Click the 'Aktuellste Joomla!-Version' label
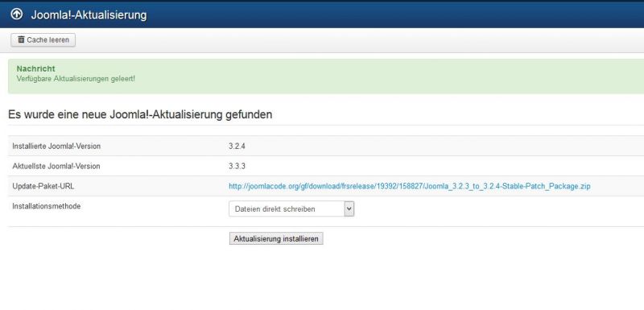Viewport: 644px width, 310px height. click(x=56, y=167)
